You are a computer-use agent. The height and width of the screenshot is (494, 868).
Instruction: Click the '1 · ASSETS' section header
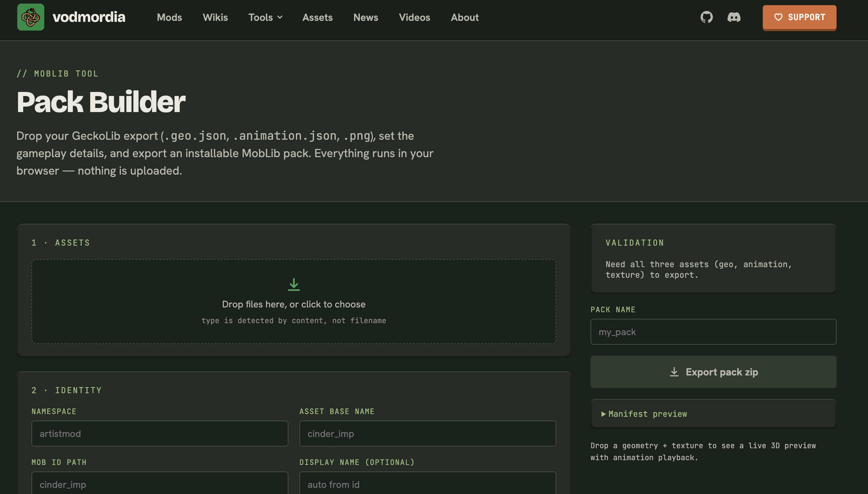click(60, 243)
